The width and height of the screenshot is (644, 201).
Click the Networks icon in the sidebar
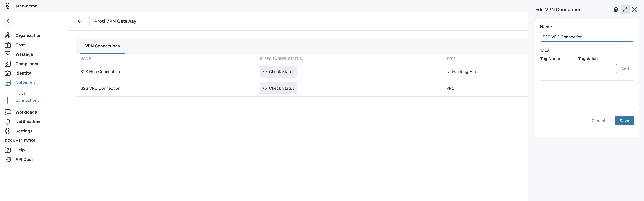(8, 82)
